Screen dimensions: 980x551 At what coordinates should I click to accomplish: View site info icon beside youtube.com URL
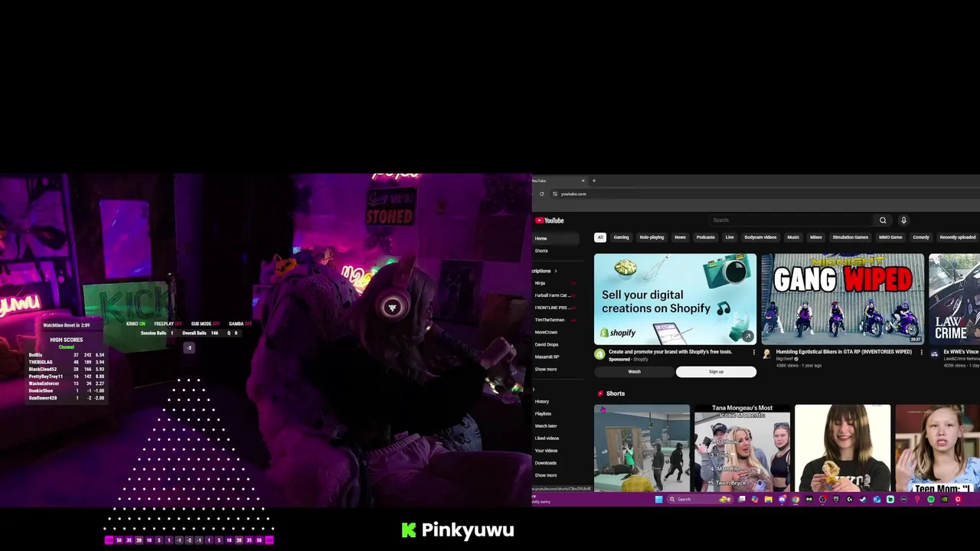pyautogui.click(x=555, y=194)
